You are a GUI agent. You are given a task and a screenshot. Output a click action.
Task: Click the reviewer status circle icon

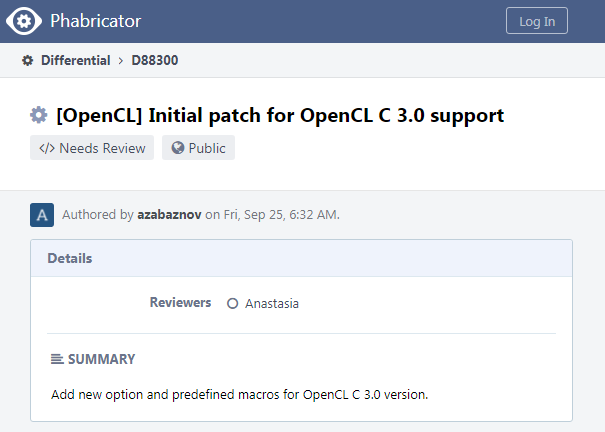coord(233,304)
